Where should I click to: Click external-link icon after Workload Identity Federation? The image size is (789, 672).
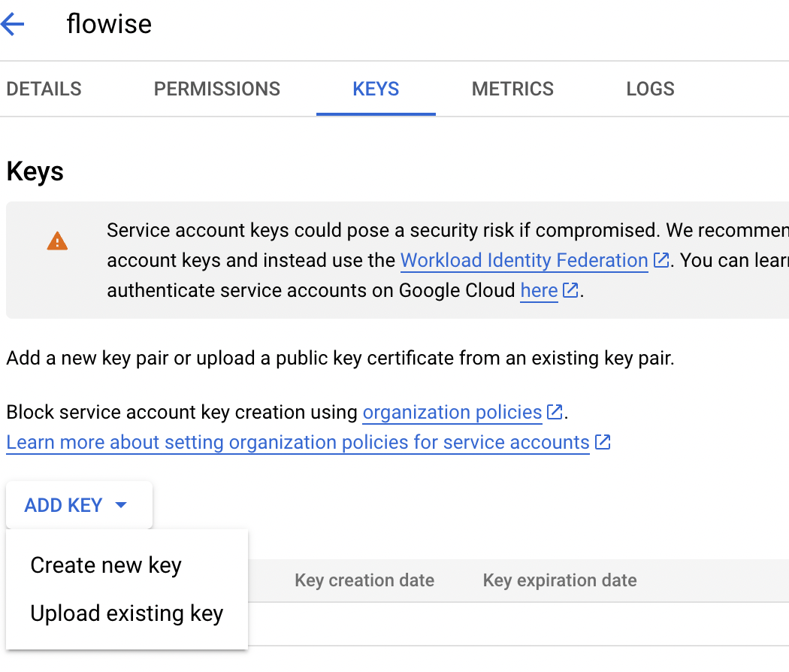point(661,260)
